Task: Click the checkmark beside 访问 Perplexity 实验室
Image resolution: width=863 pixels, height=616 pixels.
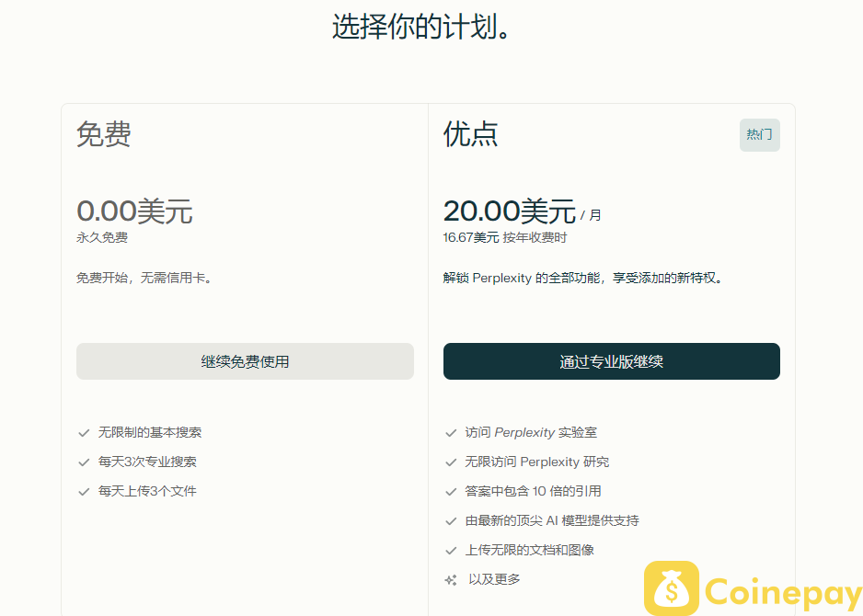Action: point(451,433)
